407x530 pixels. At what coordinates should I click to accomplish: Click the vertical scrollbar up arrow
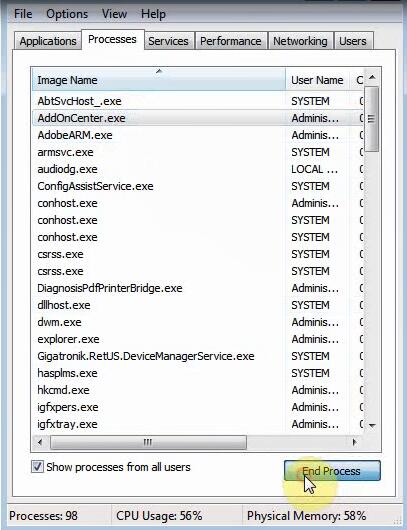click(372, 77)
